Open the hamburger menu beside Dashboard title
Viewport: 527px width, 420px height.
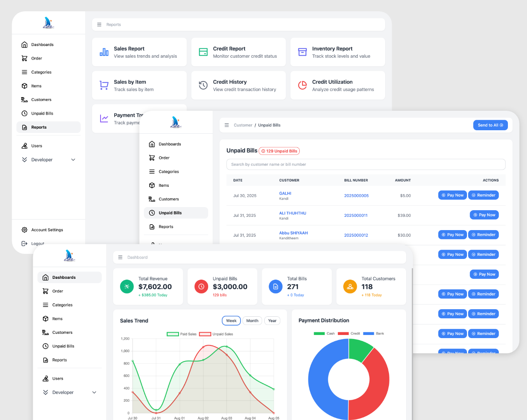pyautogui.click(x=120, y=257)
